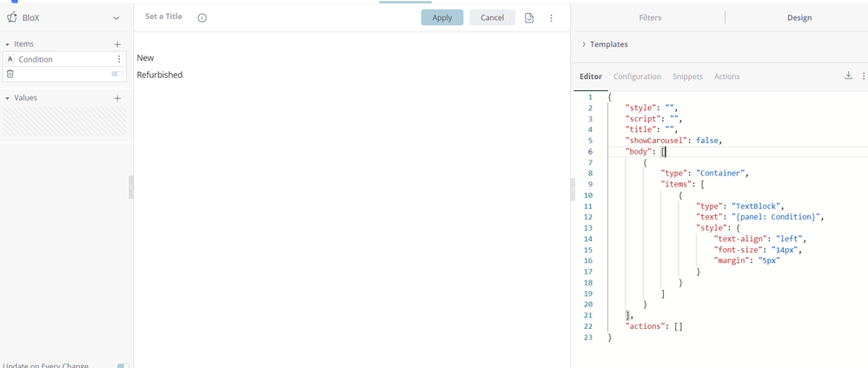Open the Filters tab
Screen dimensions: 868x368
pyautogui.click(x=649, y=16)
